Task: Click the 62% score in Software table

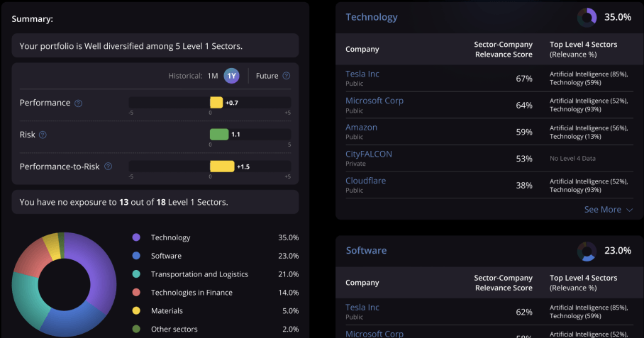Action: pos(524,312)
